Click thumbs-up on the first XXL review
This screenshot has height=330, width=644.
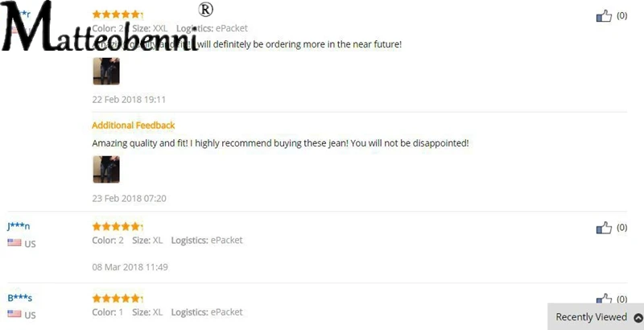[x=604, y=16]
